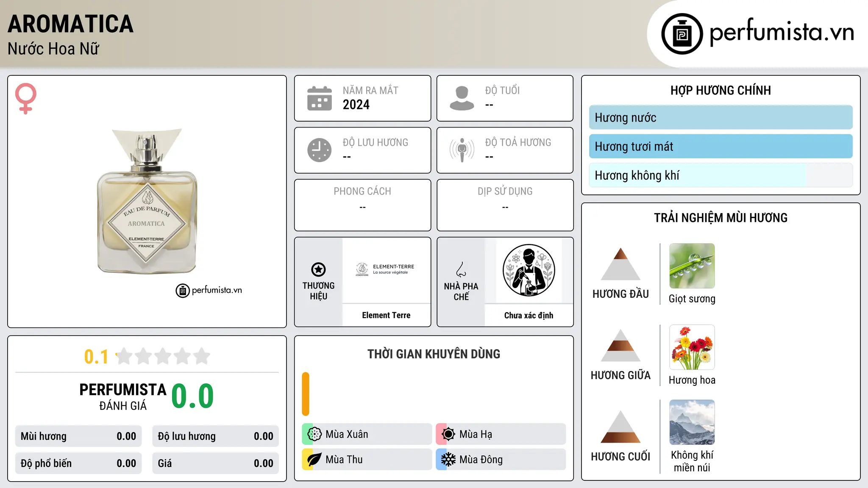
Task: Select the Hương nước accord bar
Action: pyautogui.click(x=721, y=117)
